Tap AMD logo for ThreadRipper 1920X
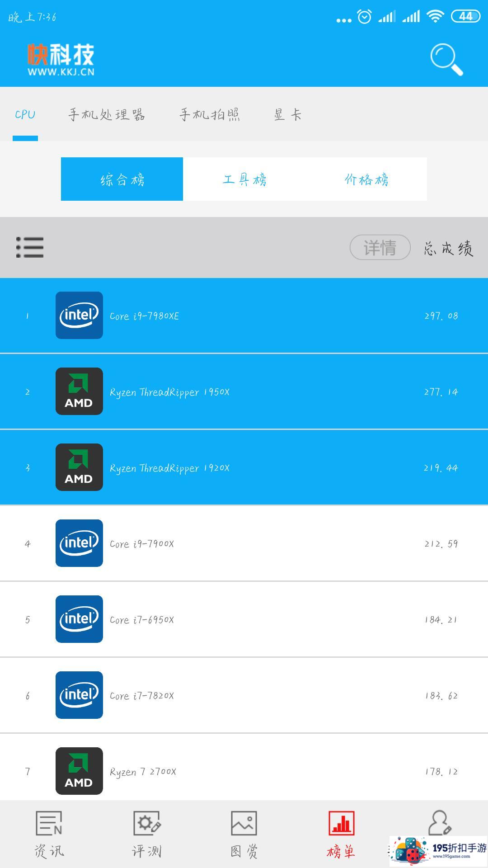Viewport: 488px width, 868px height. 79,467
